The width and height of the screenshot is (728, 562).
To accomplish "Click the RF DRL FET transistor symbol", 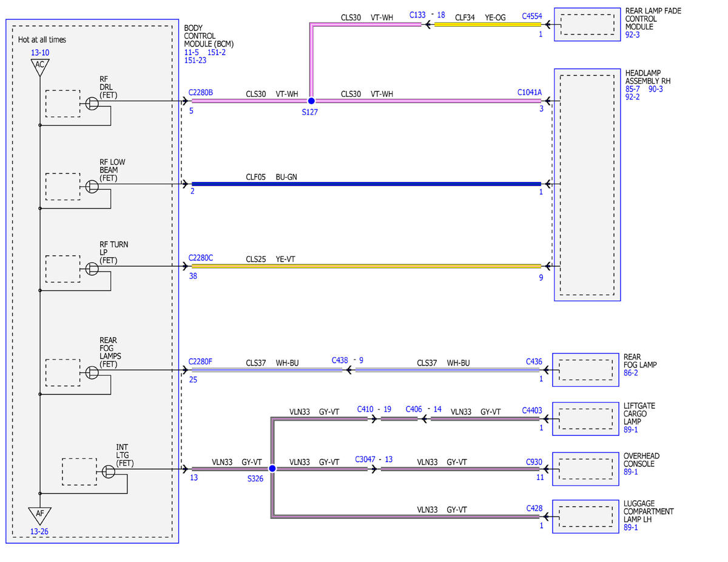I will (x=91, y=104).
